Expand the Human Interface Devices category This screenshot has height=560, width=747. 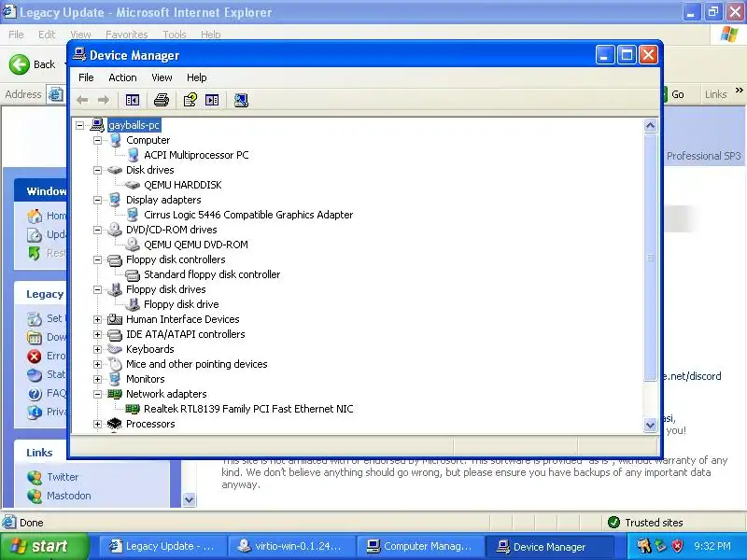(x=98, y=319)
